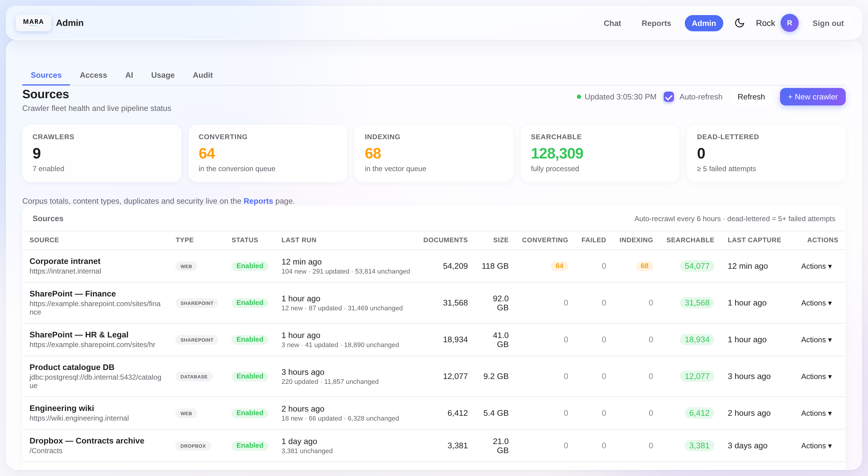This screenshot has height=476, width=868.
Task: Click the 12,077 searchable badge
Action: 697,376
